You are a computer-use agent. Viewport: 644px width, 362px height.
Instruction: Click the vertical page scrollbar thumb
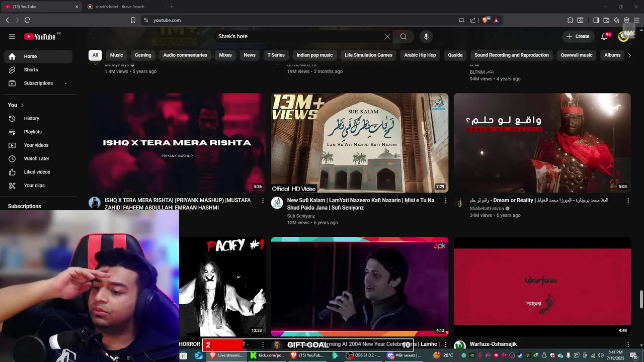pos(641,300)
